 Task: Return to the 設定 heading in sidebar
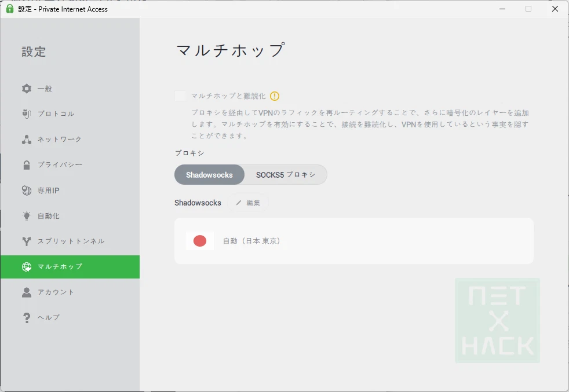(x=34, y=52)
